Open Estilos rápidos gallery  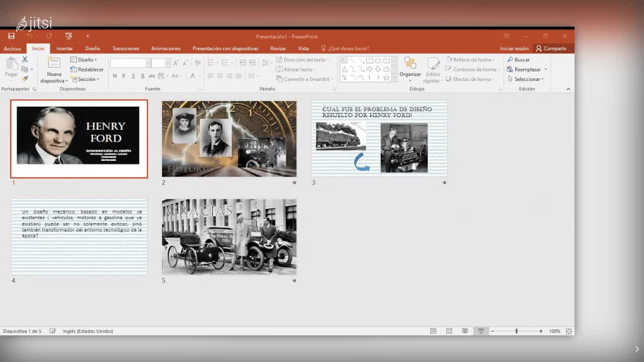433,70
